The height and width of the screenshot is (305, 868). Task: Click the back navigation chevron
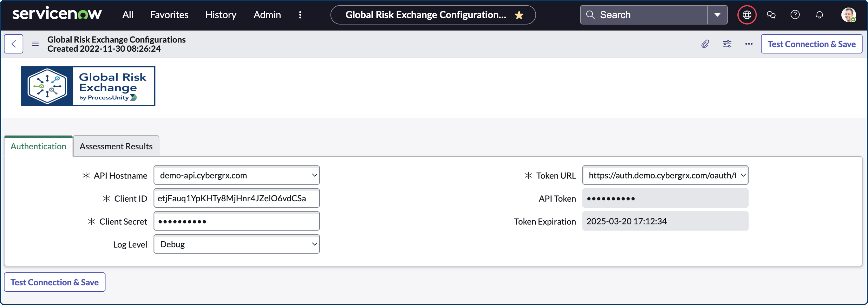pos(14,44)
